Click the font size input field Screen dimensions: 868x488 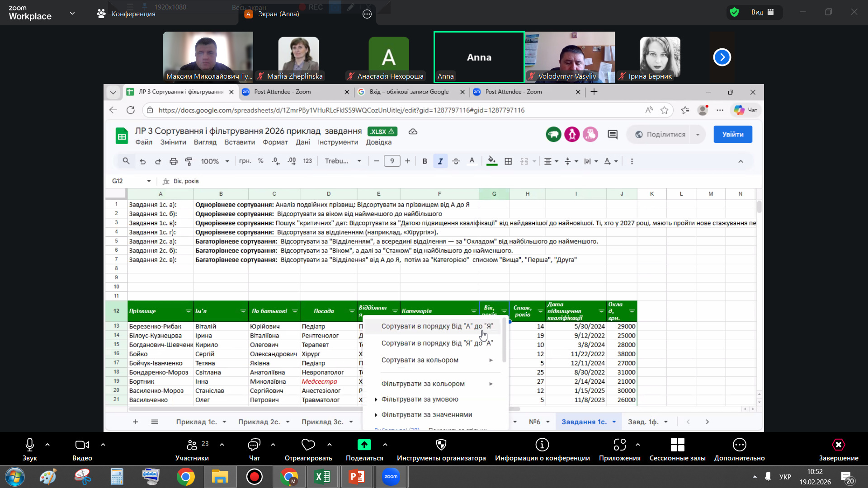[392, 161]
